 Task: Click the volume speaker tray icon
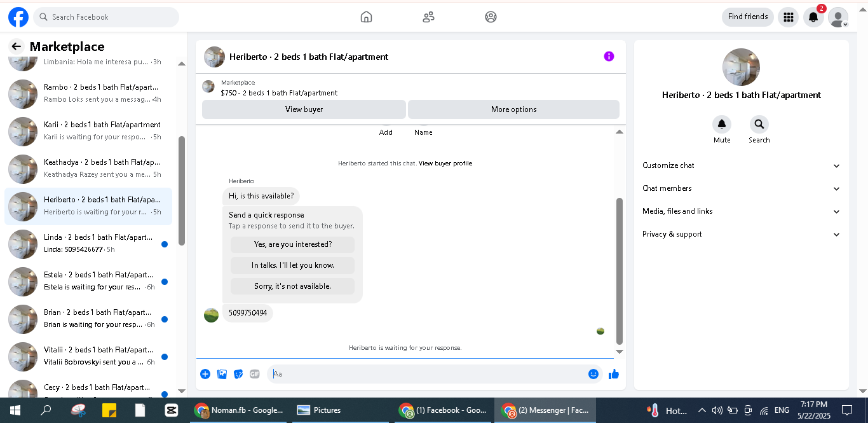click(717, 410)
